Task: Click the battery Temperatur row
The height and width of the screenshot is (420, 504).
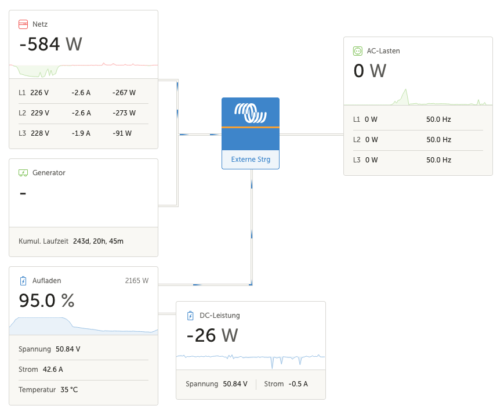Action: point(84,389)
